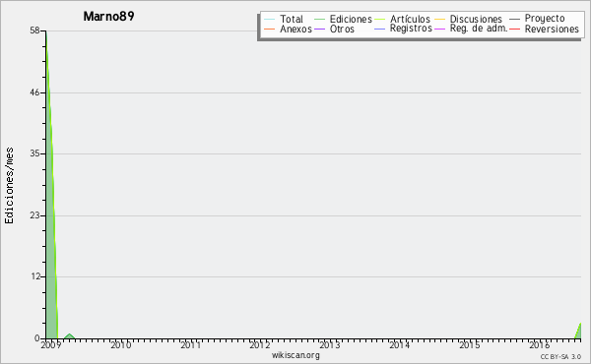Viewport: 591px width, 364px height.
Task: Select the Discusiones legend label
Action: 476,19
